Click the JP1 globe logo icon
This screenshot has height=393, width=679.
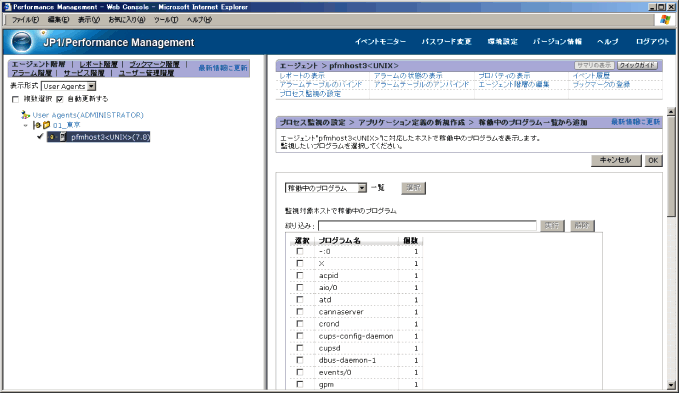pyautogui.click(x=22, y=42)
